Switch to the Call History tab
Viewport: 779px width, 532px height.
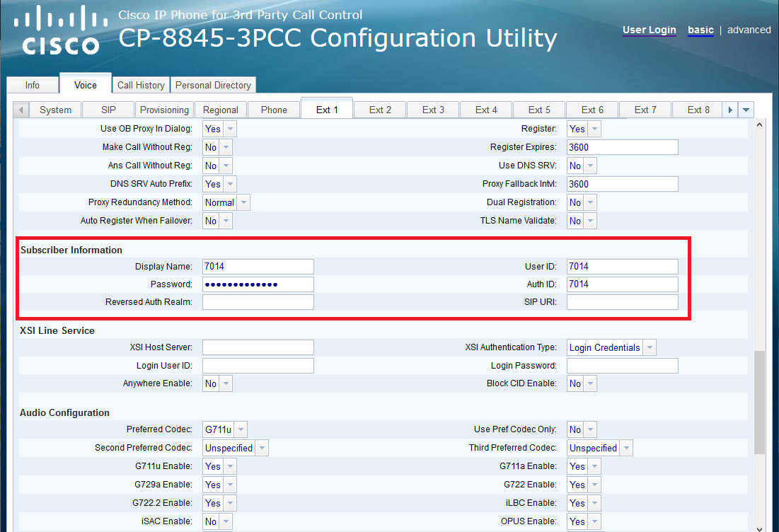141,85
